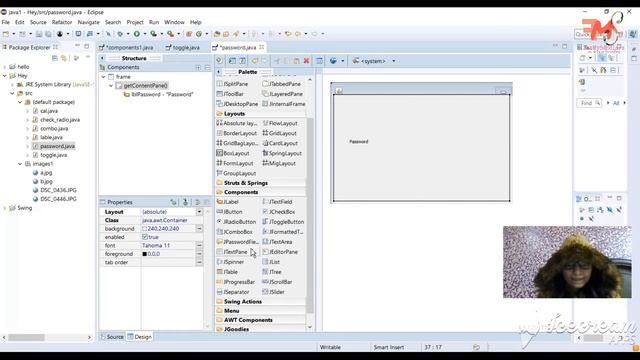This screenshot has width=640, height=360.
Task: Click foreground property ellipsis button
Action: 199,254
